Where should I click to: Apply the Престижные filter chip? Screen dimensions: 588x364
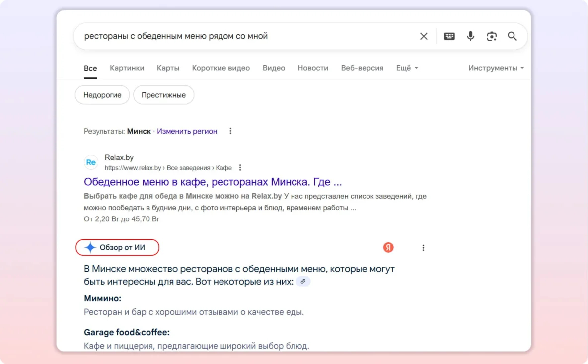[163, 95]
